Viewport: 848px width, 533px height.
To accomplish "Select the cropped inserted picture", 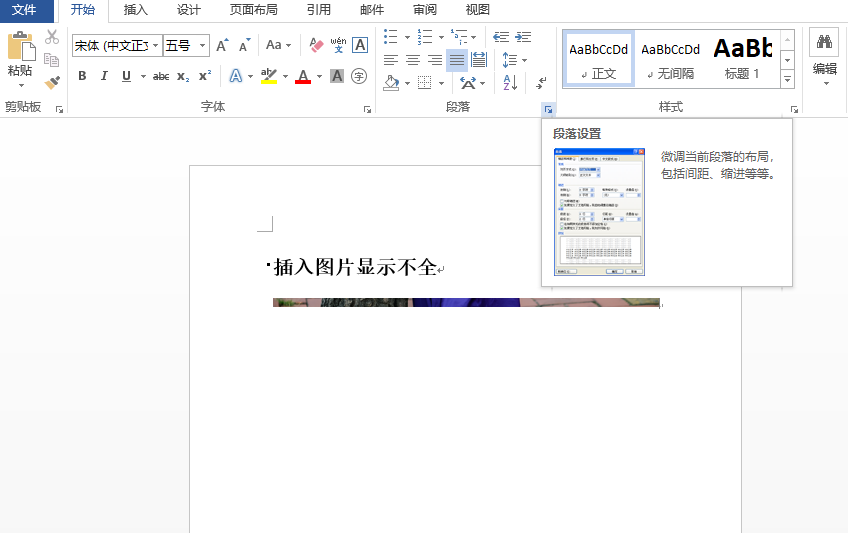I will pos(466,302).
